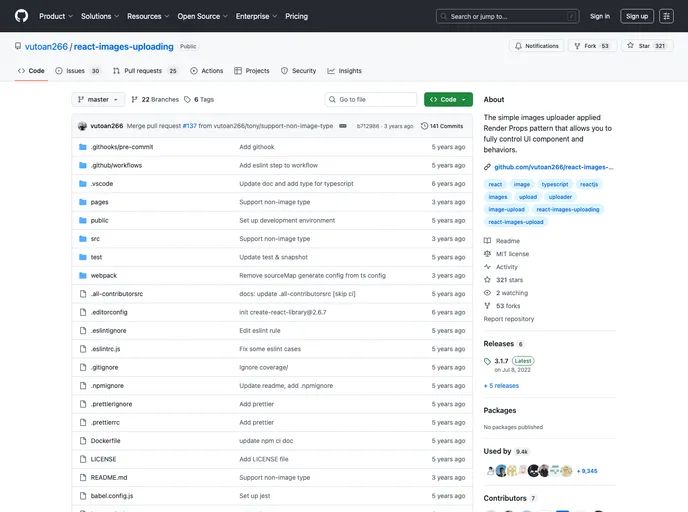Open the Enterprise dropdown

click(256, 16)
